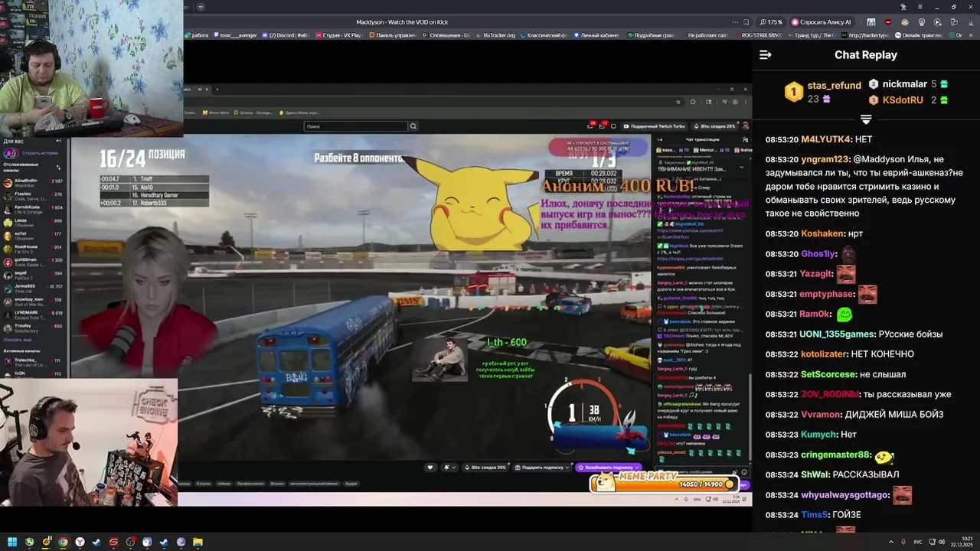Image resolution: width=980 pixels, height=551 pixels.
Task: Open AlinaRinRin channel in Twitch sidebar
Action: (x=31, y=182)
